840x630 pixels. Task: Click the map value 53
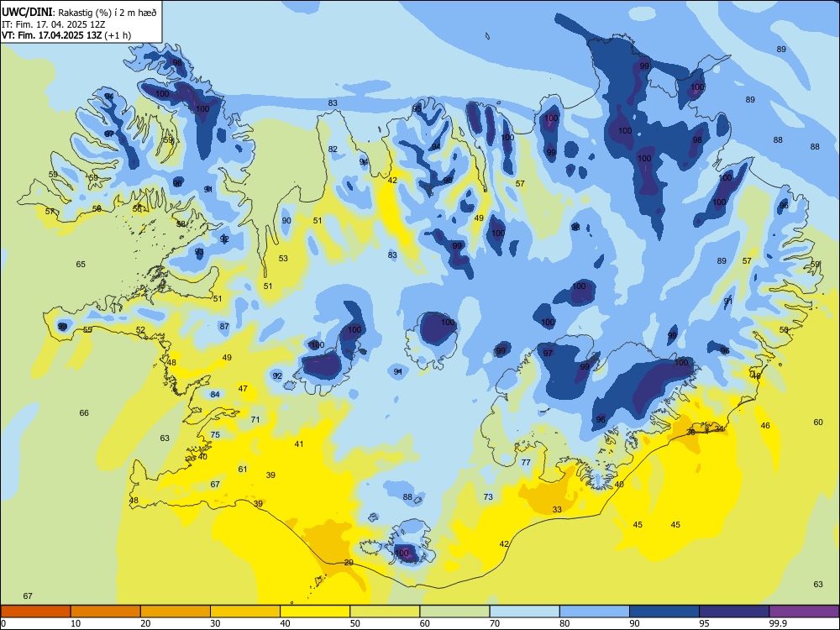[x=283, y=258]
